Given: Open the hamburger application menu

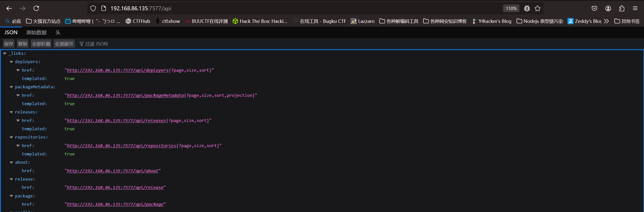Looking at the screenshot, I should pos(635,8).
